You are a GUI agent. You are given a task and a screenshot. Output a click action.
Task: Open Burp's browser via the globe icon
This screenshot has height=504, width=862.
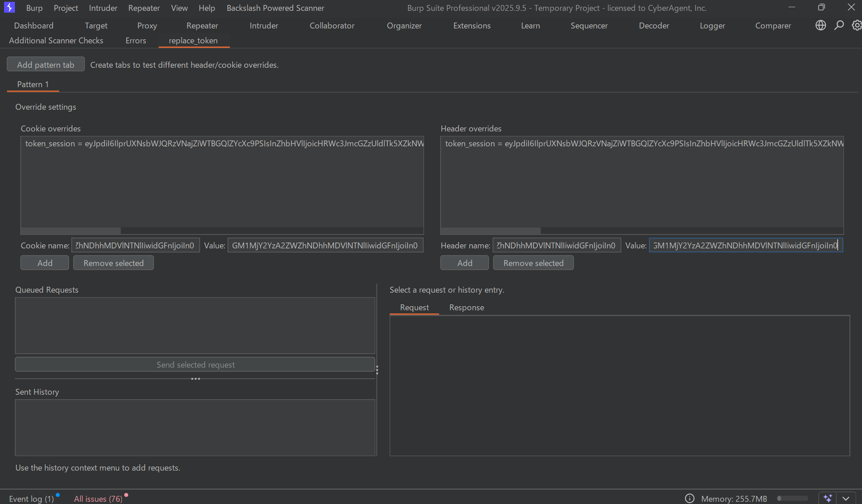point(820,25)
